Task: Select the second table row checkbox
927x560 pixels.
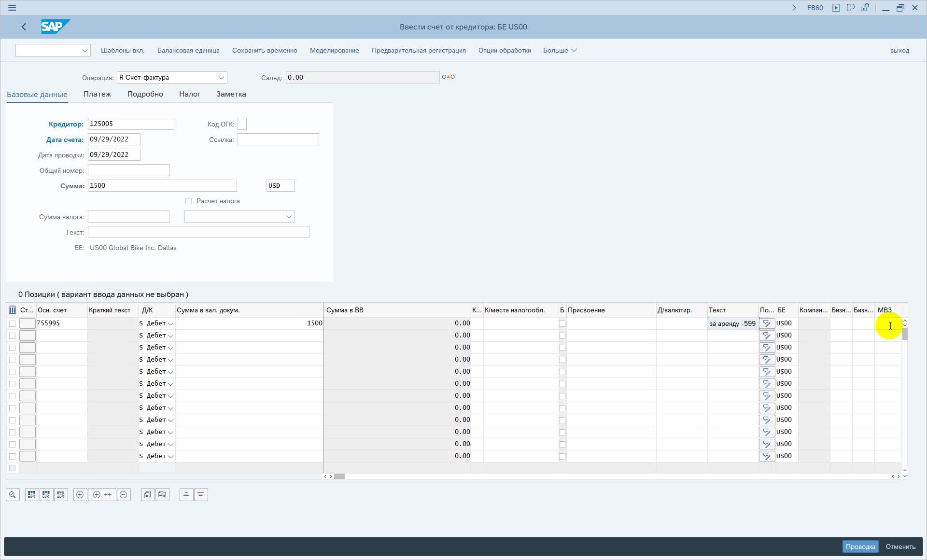Action: 12,336
